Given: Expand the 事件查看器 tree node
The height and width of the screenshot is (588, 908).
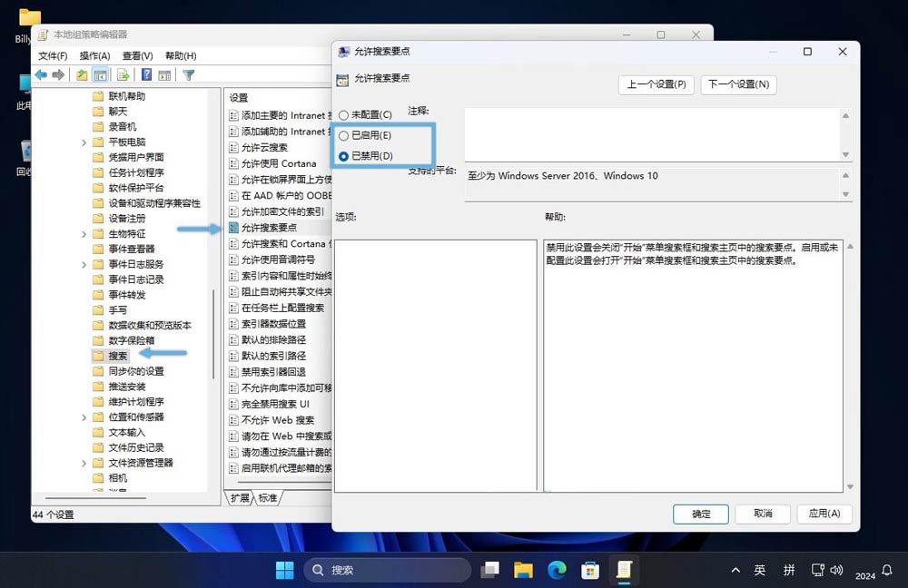Looking at the screenshot, I should click(x=83, y=249).
